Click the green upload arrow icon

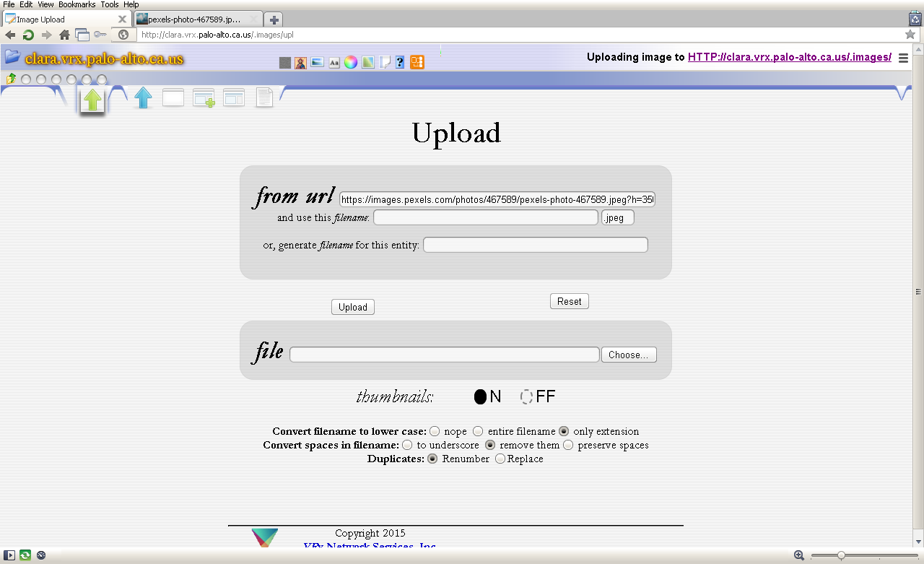92,100
